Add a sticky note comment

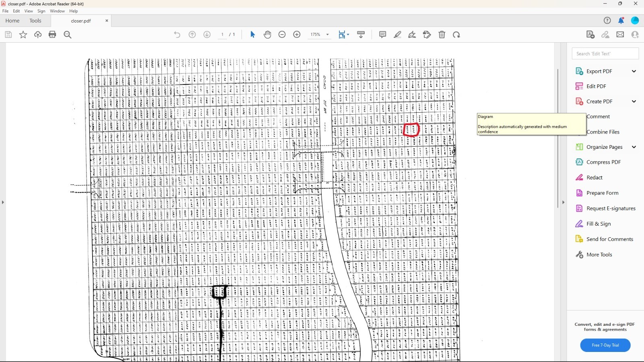(x=383, y=35)
